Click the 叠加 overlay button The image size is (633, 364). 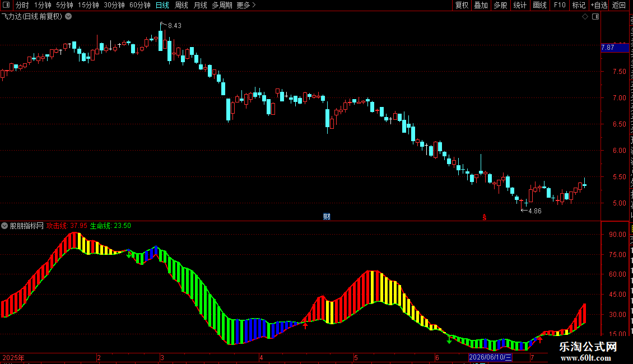pyautogui.click(x=481, y=5)
